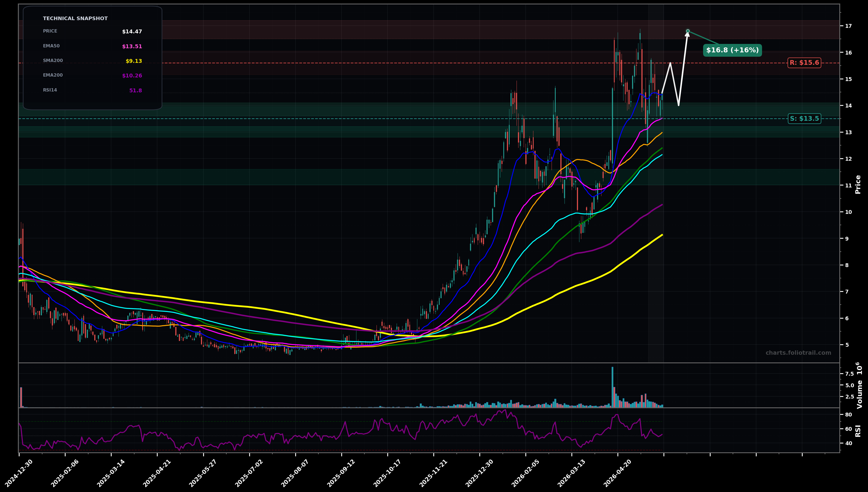Click the TECHNICAL SNAPSHOT heading
Image resolution: width=868 pixels, height=492 pixels.
click(x=75, y=18)
